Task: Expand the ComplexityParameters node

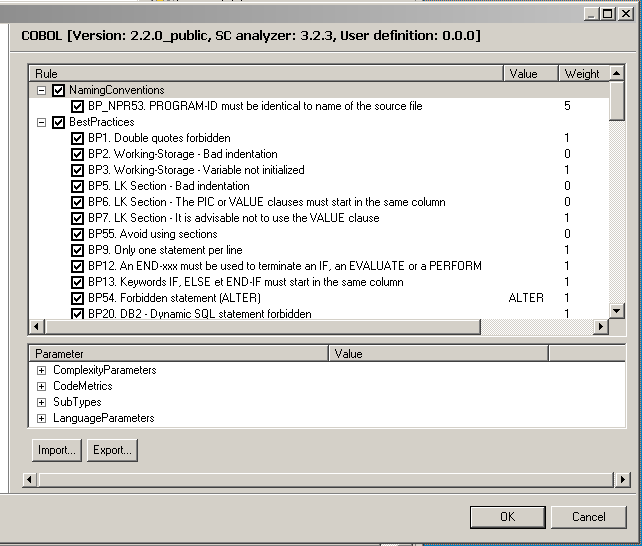Action: [41, 370]
